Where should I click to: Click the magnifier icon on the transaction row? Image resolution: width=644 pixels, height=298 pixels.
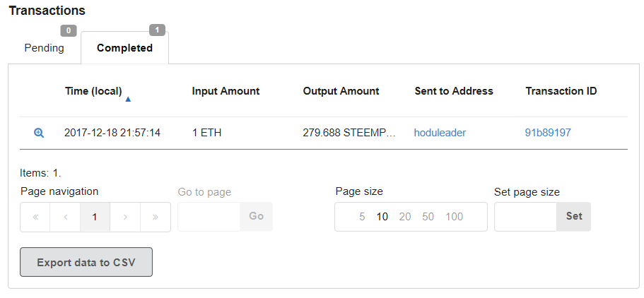click(x=39, y=133)
